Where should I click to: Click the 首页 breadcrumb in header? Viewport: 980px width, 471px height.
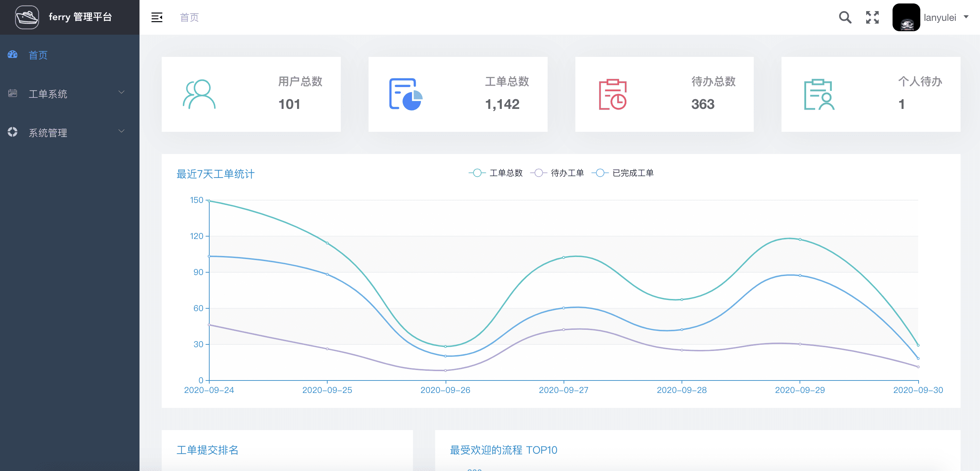(x=189, y=17)
